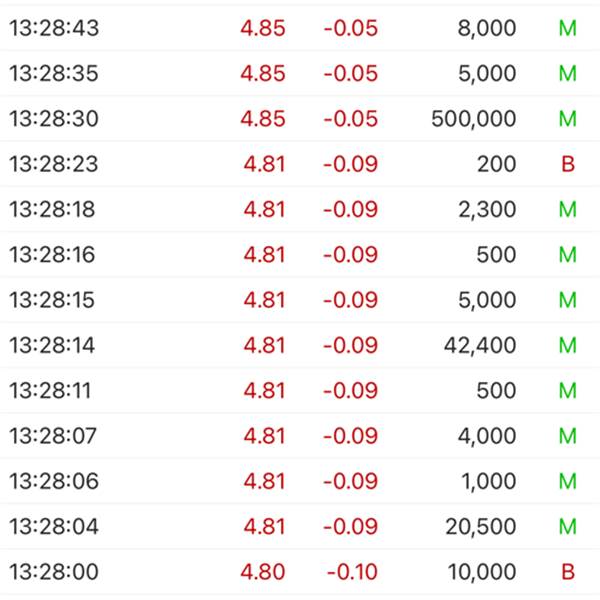Image resolution: width=600 pixels, height=600 pixels.
Task: Tap the green M marker at 13:28:18
Action: (567, 209)
